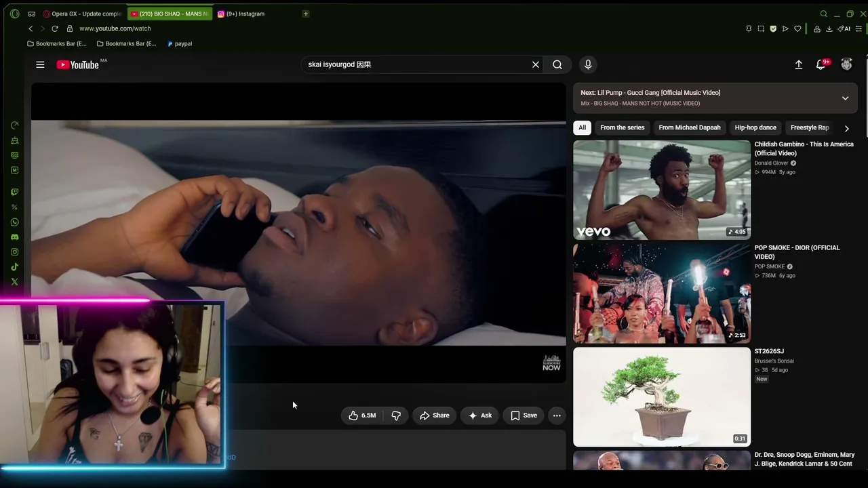
Task: Open YouTube notifications bell
Action: 821,64
